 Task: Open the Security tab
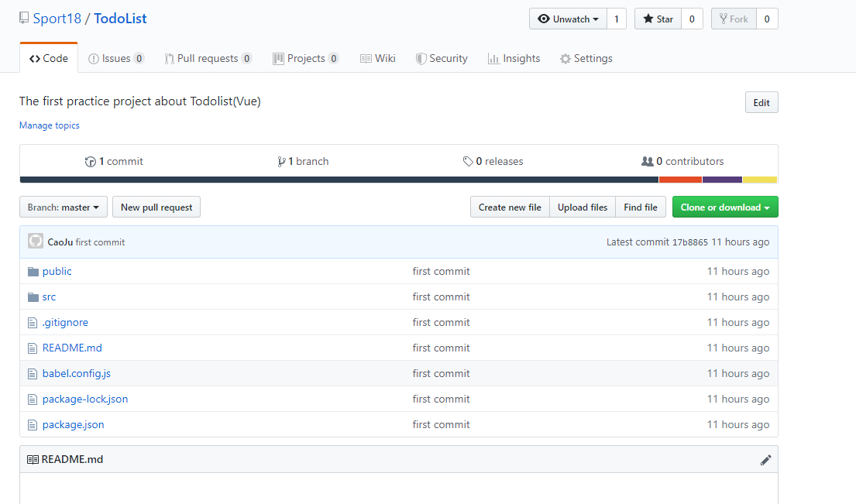(x=442, y=58)
